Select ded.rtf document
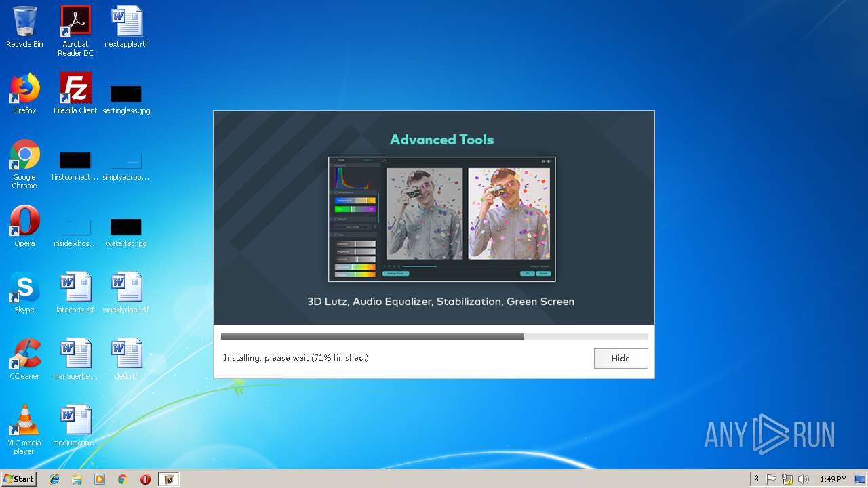Image resolution: width=868 pixels, height=488 pixels. (x=126, y=359)
